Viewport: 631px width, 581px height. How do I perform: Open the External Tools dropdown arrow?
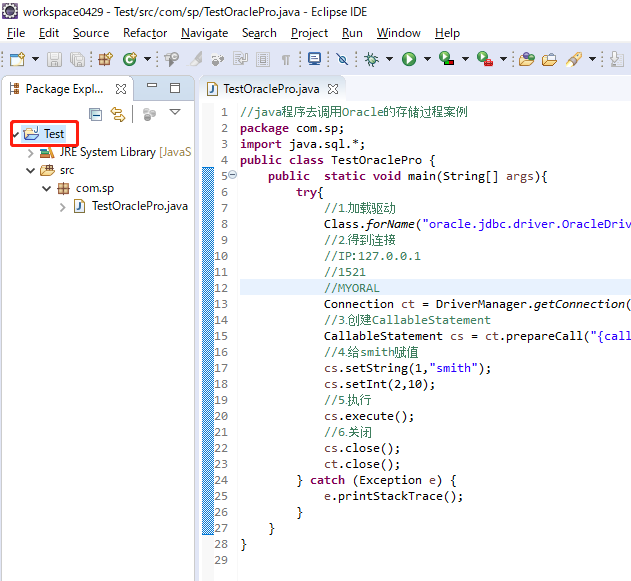[x=503, y=59]
